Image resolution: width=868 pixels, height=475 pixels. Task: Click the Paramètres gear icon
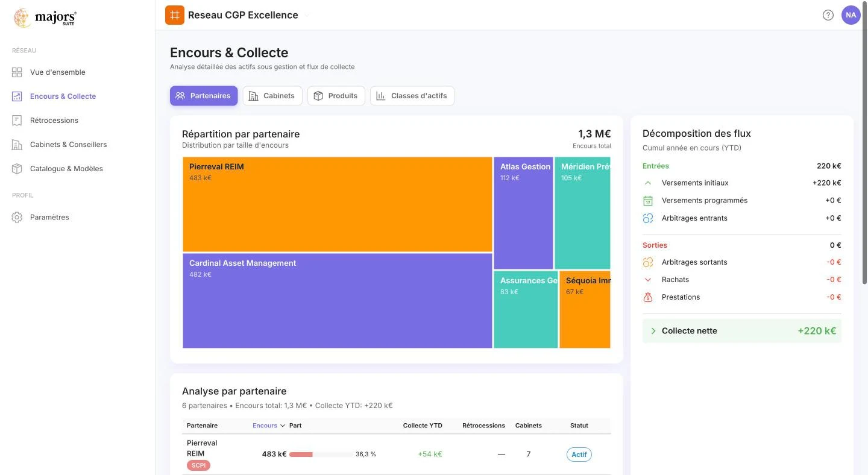point(17,217)
